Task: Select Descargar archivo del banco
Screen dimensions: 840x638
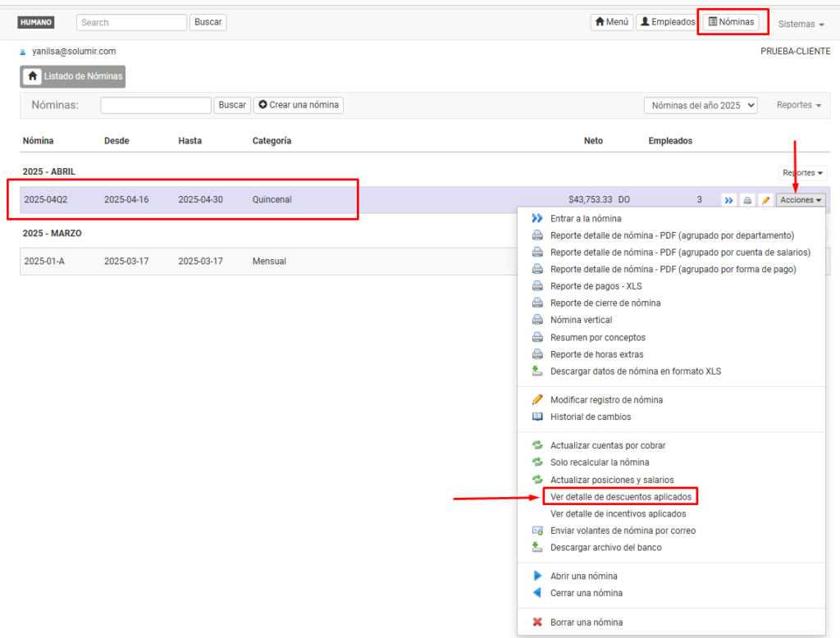Action: point(605,547)
